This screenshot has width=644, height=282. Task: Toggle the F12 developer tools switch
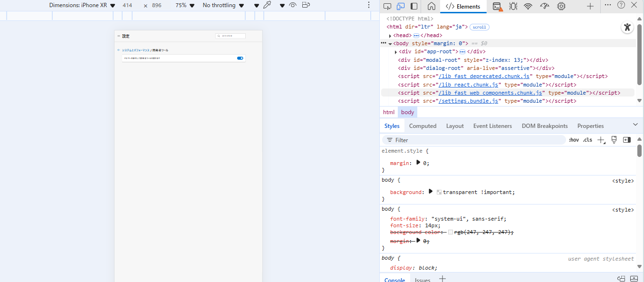pos(240,58)
